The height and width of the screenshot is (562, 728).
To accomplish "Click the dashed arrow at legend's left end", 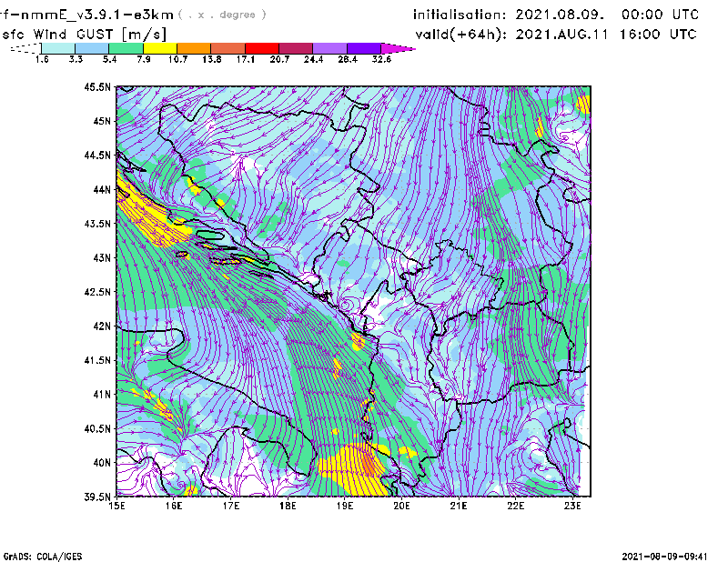I will [25, 48].
